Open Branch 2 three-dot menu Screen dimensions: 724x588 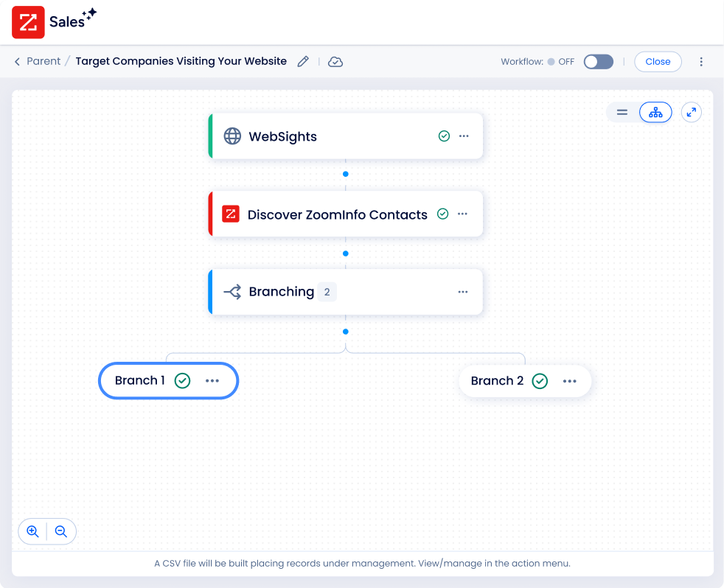point(569,381)
